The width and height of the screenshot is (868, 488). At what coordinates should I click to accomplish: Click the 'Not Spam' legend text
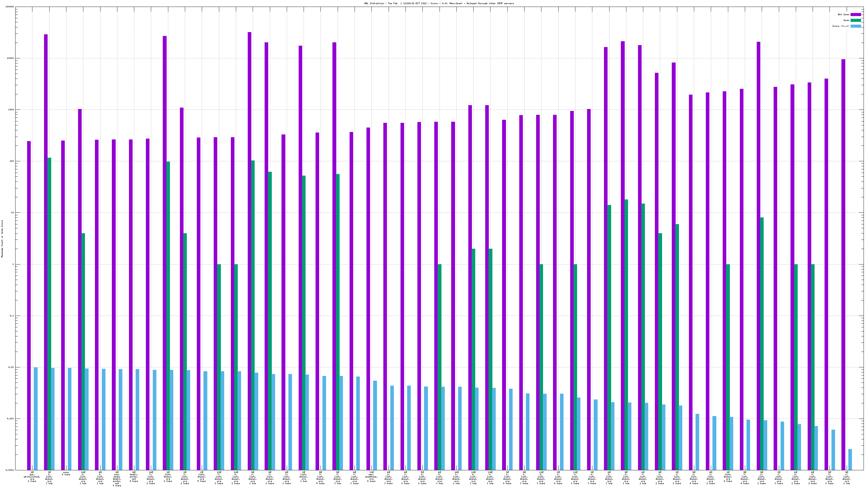843,14
